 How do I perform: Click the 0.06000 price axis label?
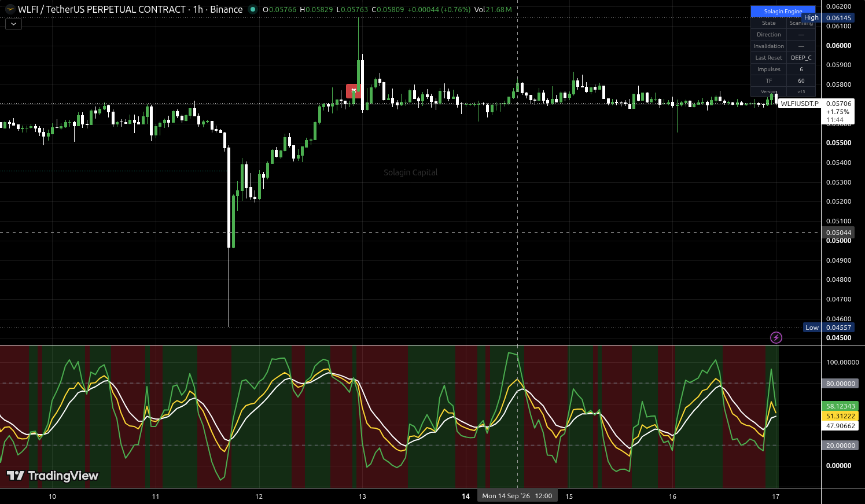coord(838,46)
